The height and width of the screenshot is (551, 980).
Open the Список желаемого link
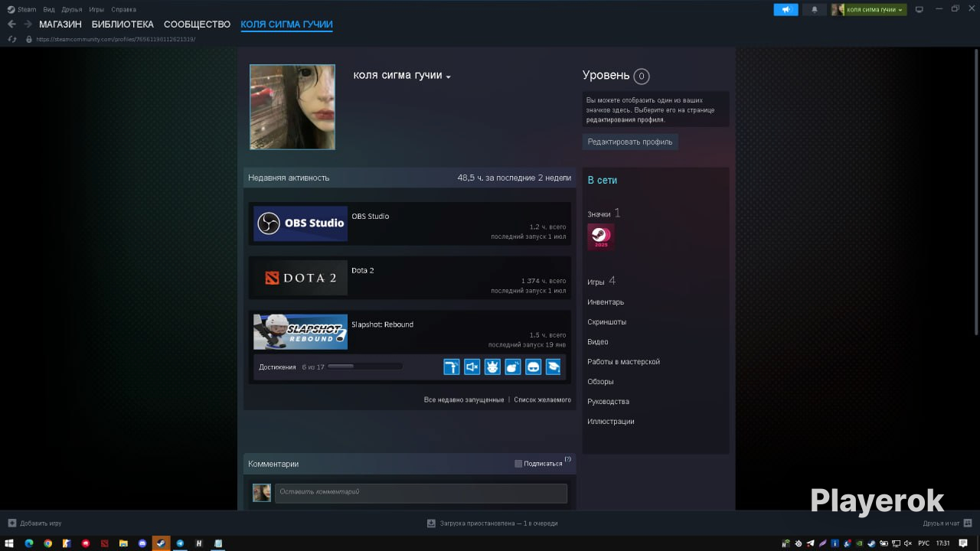point(543,399)
